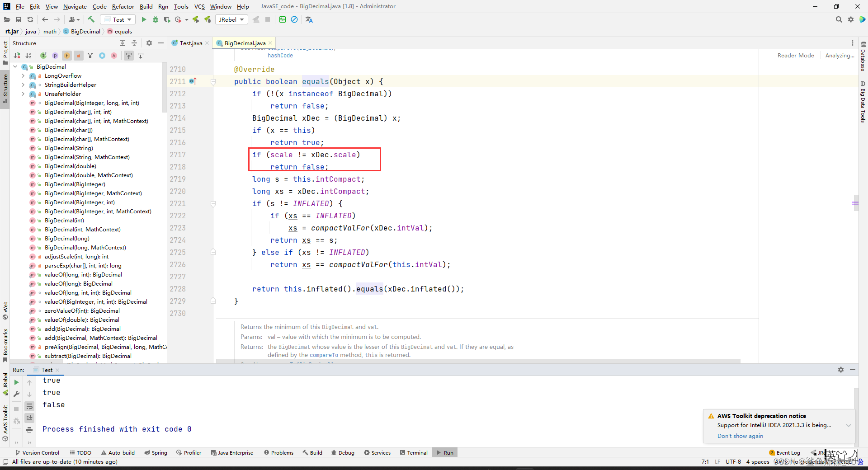Open Profile run options arrow dropdown
Image resolution: width=868 pixels, height=470 pixels.
click(x=187, y=19)
